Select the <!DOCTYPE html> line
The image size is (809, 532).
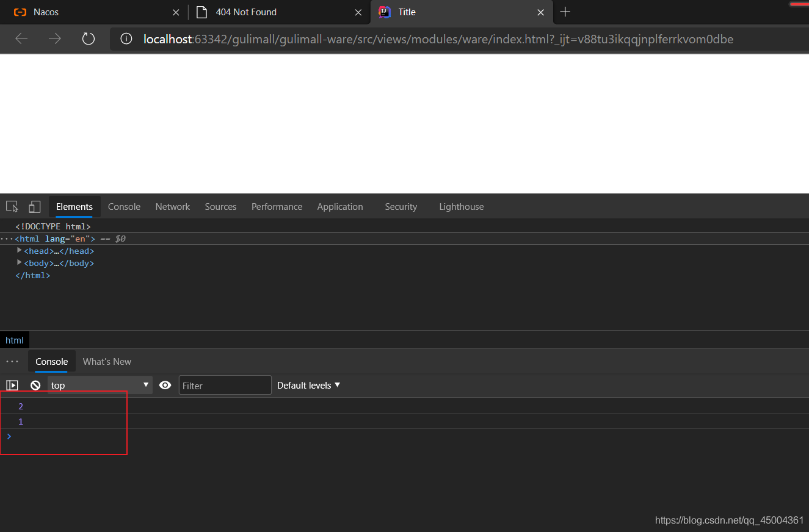(x=53, y=226)
